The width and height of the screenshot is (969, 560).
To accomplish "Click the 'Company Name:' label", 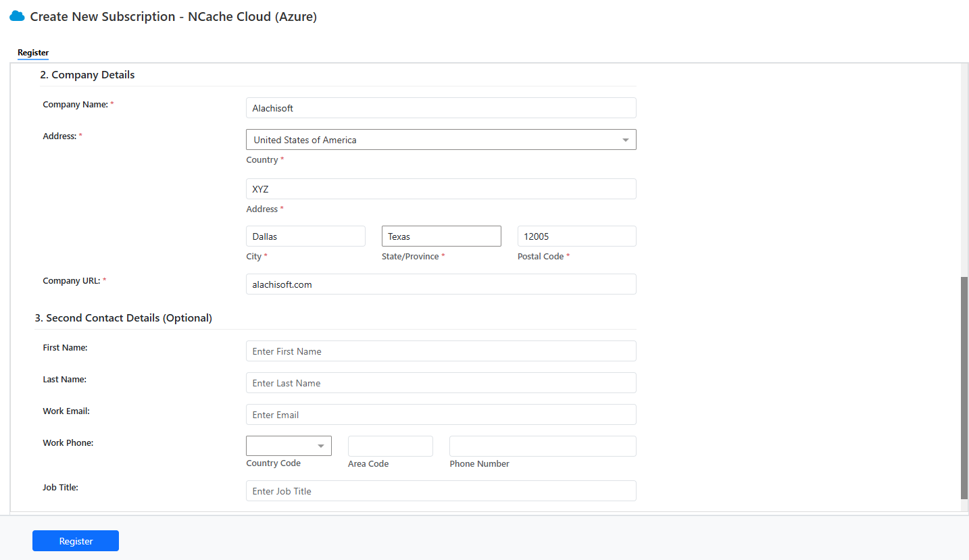I will click(x=75, y=105).
